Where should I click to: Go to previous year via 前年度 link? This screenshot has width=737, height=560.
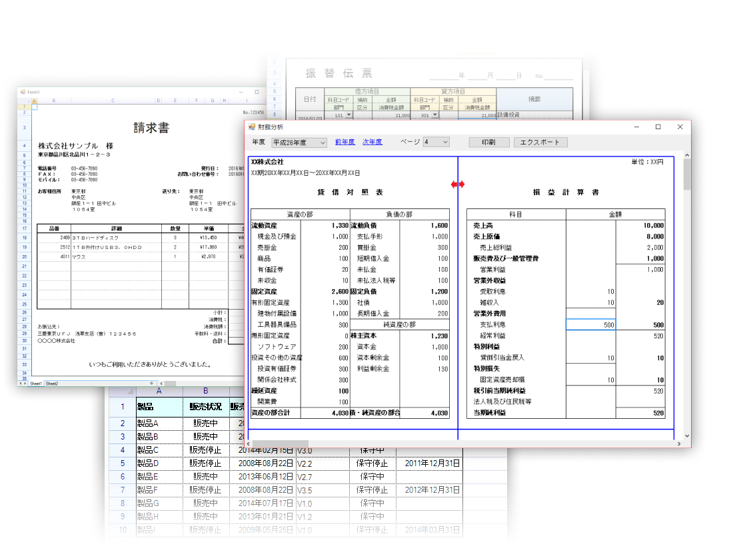tap(345, 142)
